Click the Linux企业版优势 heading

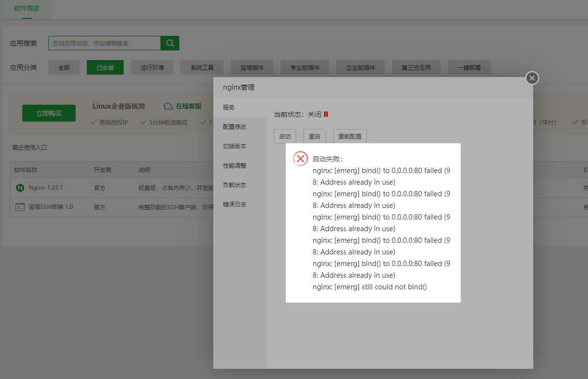pos(119,106)
